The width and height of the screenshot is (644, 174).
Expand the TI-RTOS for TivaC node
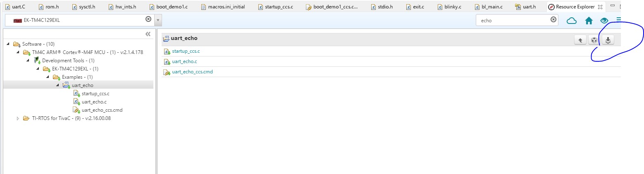pos(18,118)
